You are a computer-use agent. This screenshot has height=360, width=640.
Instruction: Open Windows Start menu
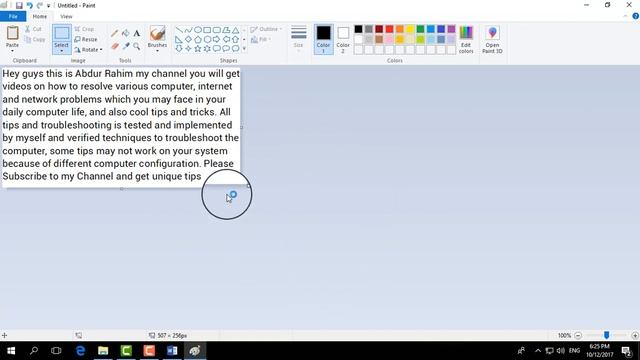(11, 351)
